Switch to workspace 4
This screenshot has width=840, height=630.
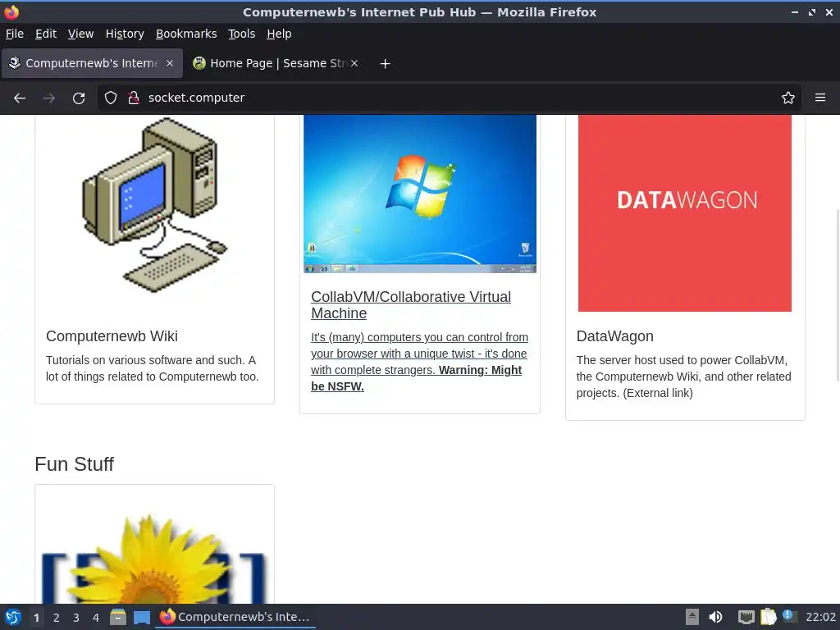coord(95,618)
